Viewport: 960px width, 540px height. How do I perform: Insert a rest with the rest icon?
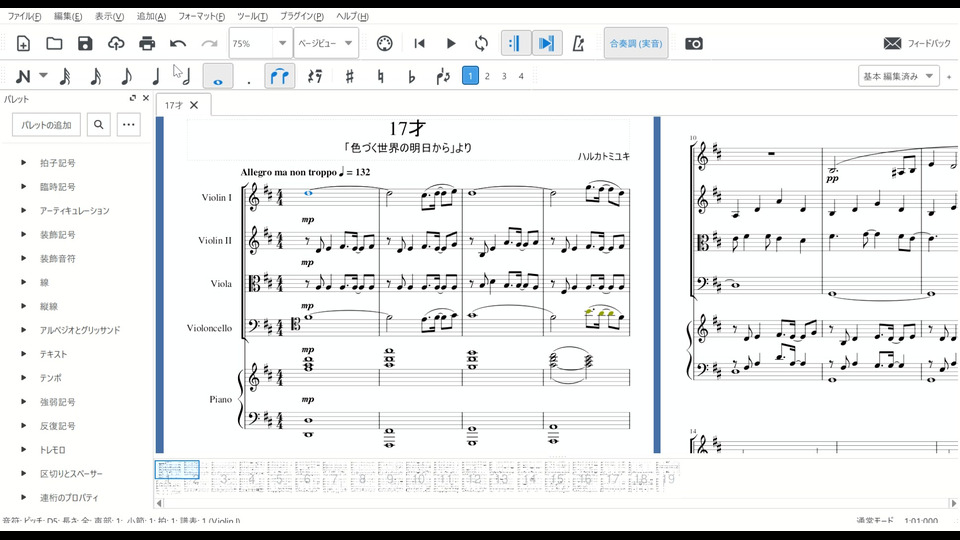[x=315, y=77]
